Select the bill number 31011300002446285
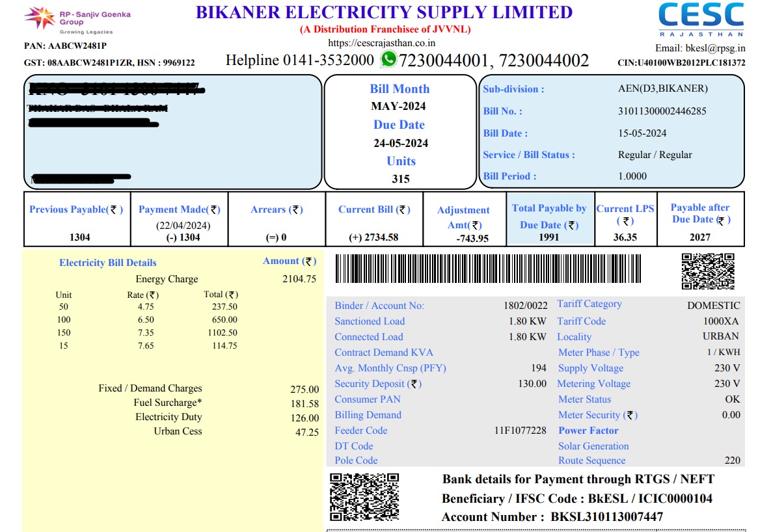 point(662,111)
